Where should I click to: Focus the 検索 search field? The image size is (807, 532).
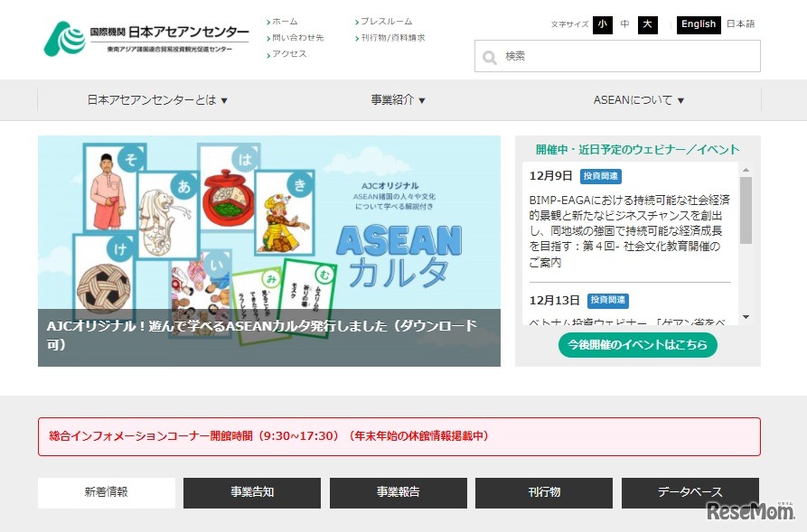pyautogui.click(x=617, y=56)
